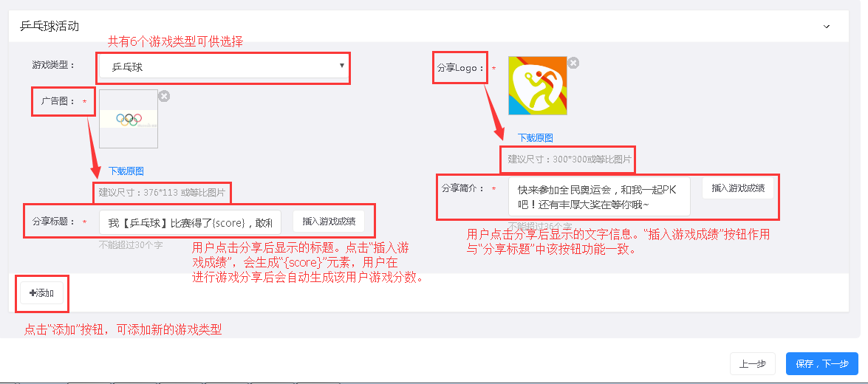Open 下载原图 link under the ad image

[x=126, y=171]
